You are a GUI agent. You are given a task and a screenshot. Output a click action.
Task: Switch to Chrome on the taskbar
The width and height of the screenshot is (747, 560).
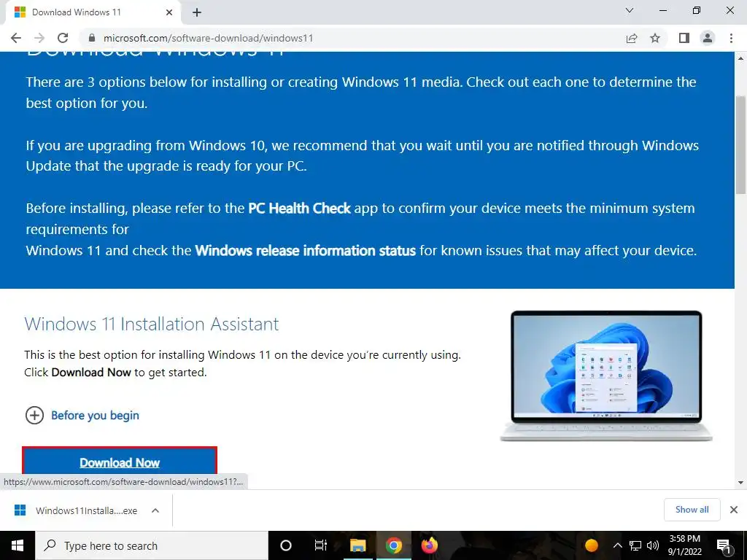click(x=393, y=545)
